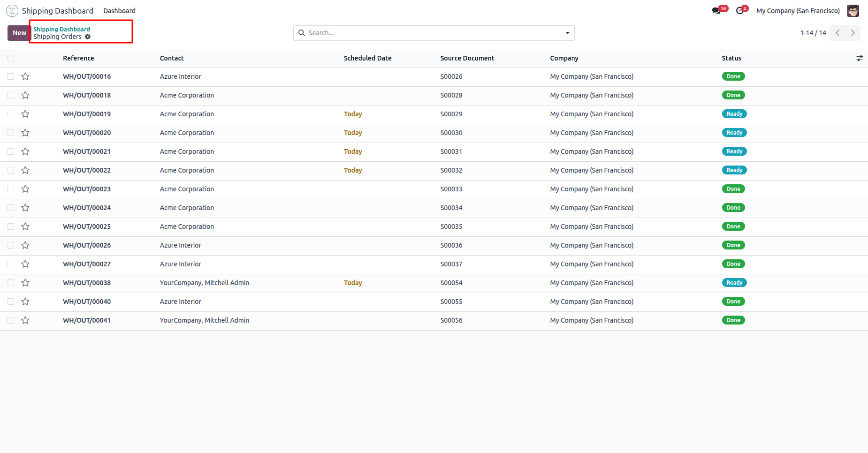Star the WH/OUT/00016 record as favorite
The image size is (868, 453).
(25, 76)
